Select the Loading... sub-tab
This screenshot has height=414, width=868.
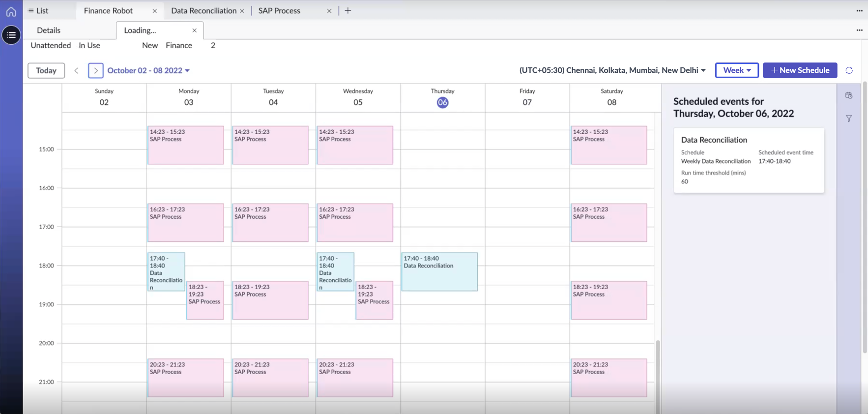(x=140, y=30)
